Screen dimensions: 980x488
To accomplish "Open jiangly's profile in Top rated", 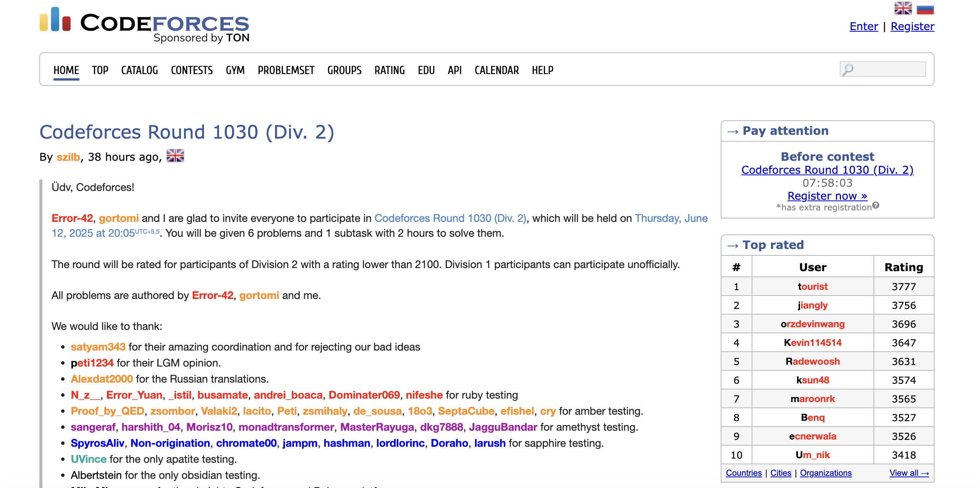I will click(812, 305).
